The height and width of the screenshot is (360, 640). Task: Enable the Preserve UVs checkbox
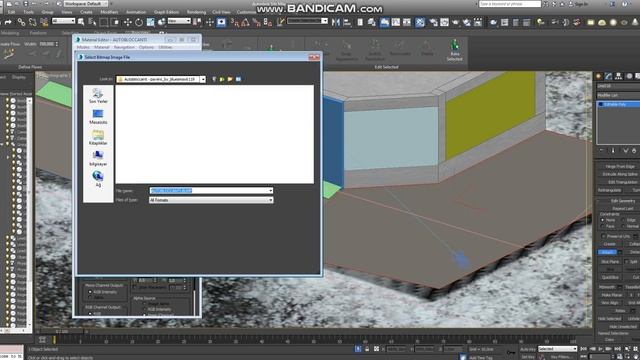(x=603, y=236)
